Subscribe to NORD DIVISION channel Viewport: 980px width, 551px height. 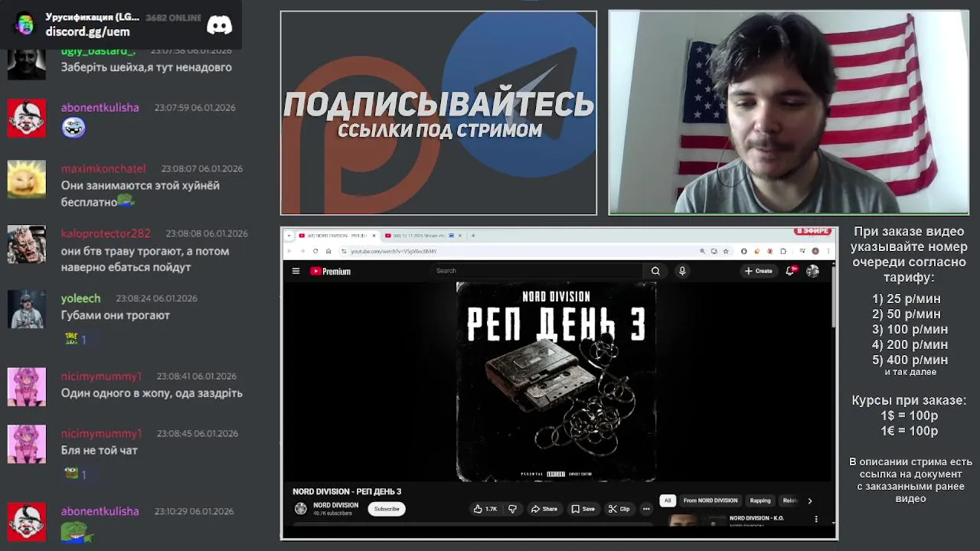coord(387,509)
